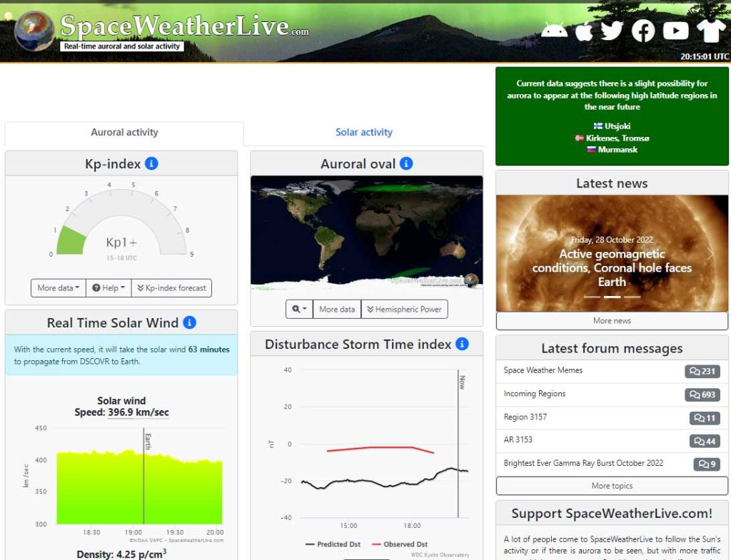
Task: Click the 20:15:01 UTC clock
Action: (x=705, y=56)
